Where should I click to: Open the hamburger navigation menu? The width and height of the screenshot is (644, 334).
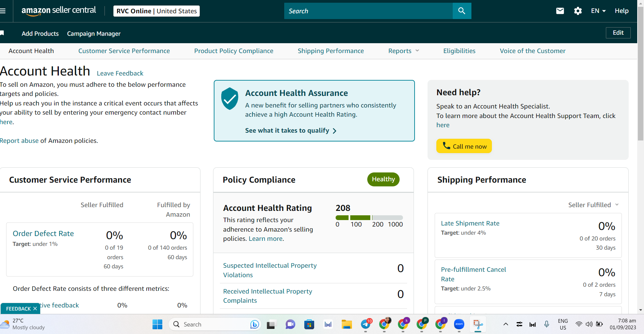tap(3, 11)
